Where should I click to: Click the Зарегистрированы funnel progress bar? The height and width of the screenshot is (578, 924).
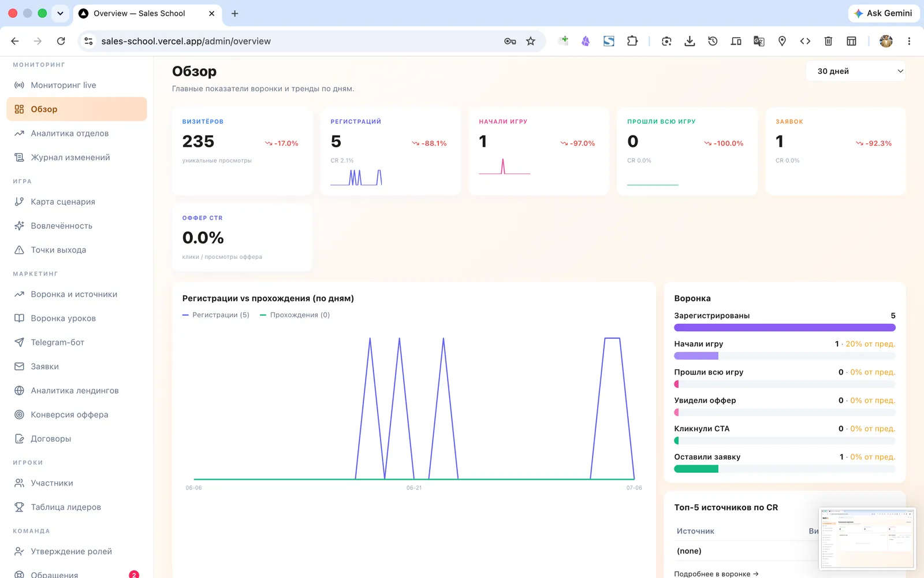(x=785, y=328)
